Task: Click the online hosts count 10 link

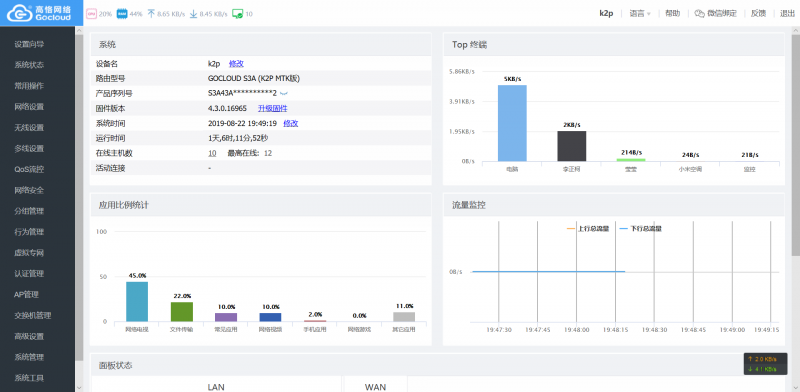Action: (212, 153)
